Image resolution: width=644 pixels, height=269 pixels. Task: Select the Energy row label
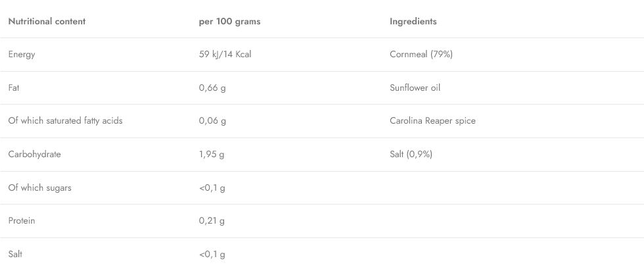22,55
